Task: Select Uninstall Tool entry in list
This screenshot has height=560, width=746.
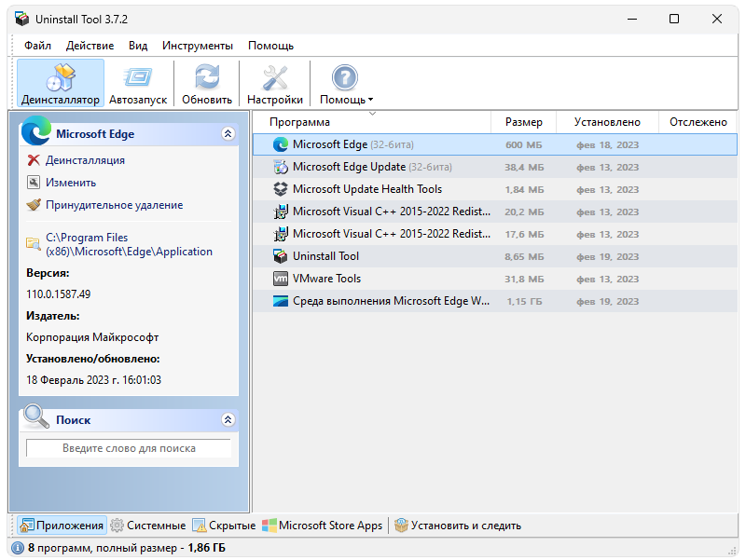Action: click(x=325, y=256)
